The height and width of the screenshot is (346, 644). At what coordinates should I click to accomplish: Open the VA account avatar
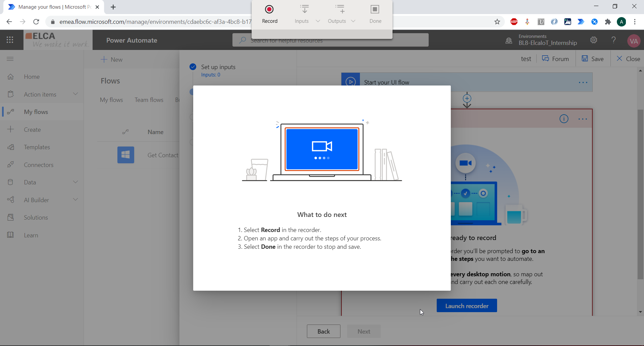pyautogui.click(x=634, y=41)
